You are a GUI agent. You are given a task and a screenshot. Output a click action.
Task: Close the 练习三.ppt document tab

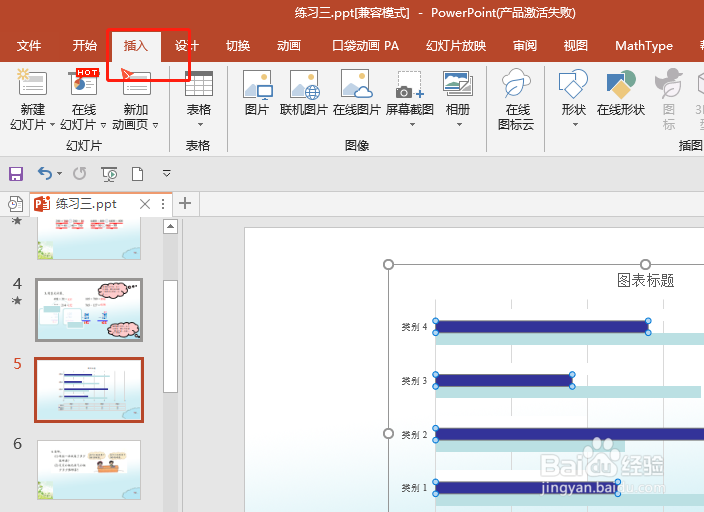[145, 204]
